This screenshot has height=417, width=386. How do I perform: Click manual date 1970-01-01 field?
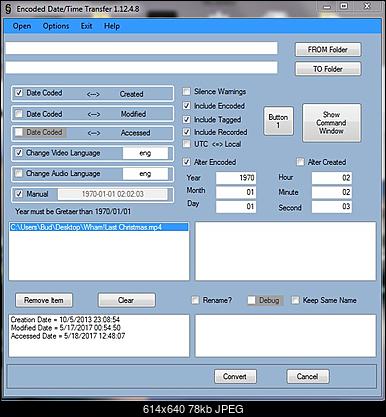coord(113,194)
